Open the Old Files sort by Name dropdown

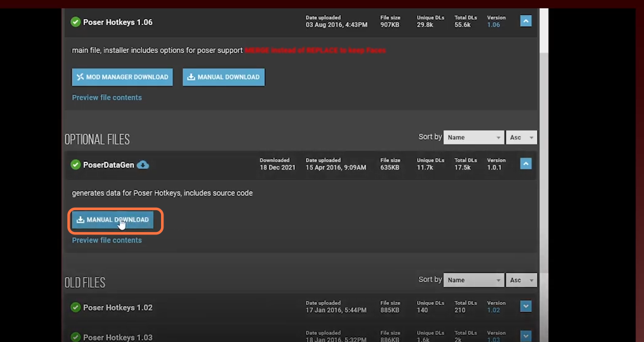(x=474, y=280)
